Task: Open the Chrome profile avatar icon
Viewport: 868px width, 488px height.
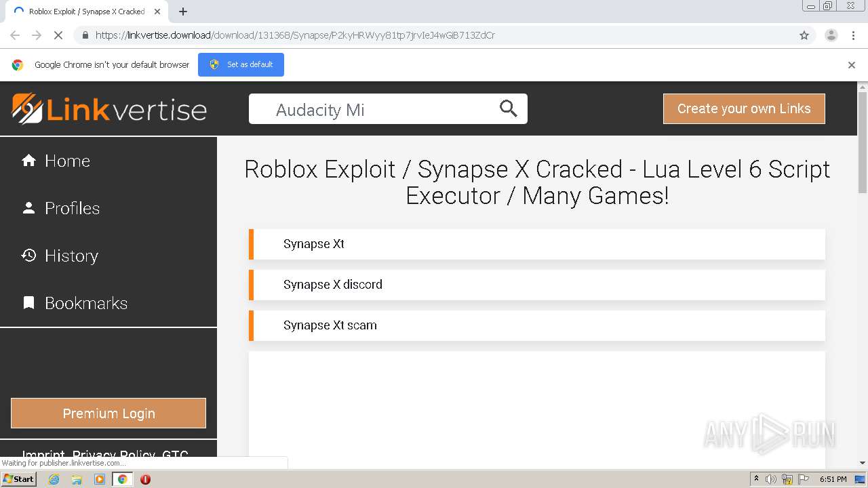Action: pos(831,35)
